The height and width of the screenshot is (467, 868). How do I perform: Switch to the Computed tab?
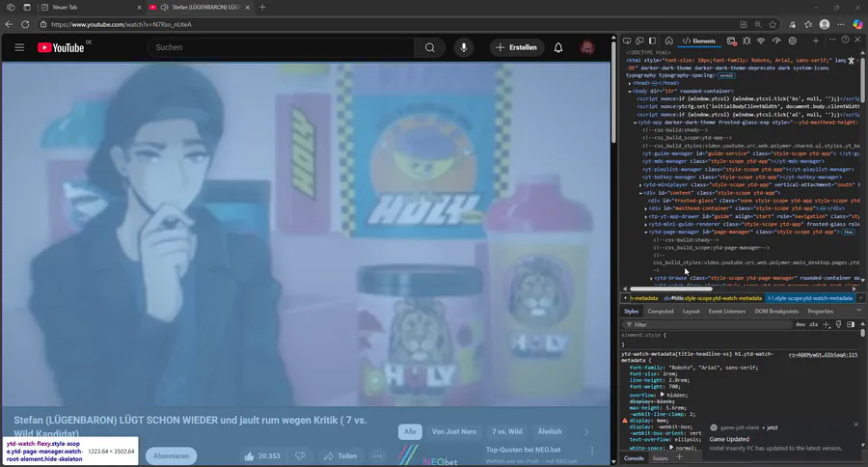click(661, 312)
